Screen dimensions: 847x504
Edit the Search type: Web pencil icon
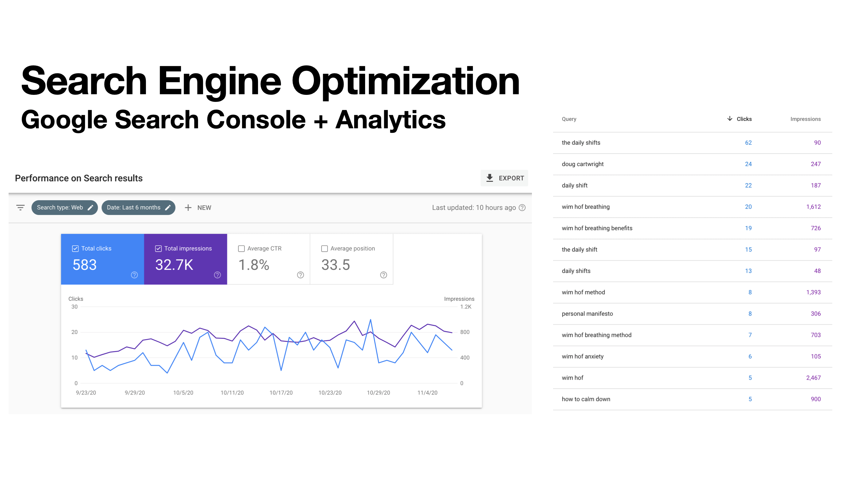click(x=90, y=207)
